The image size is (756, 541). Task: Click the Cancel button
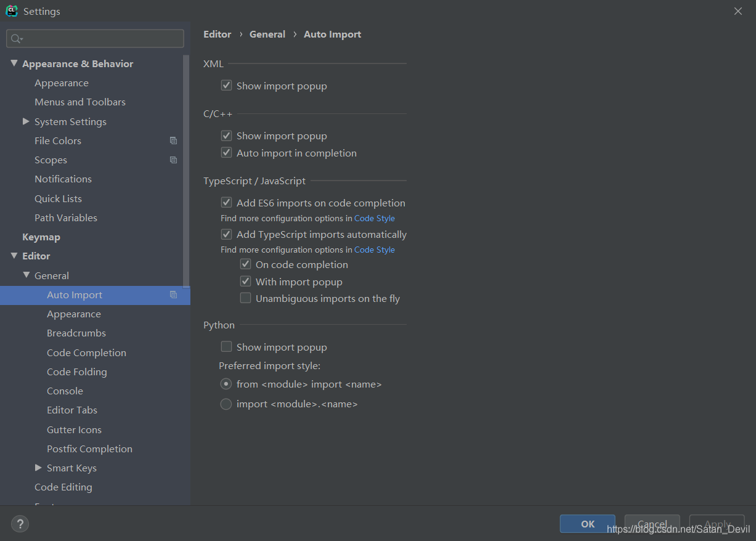[x=652, y=524]
